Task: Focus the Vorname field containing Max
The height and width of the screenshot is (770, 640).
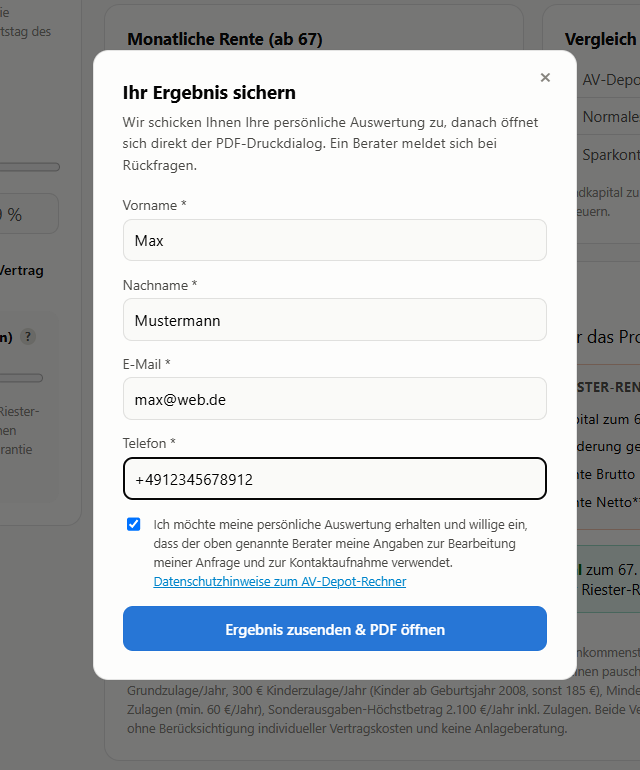Action: pyautogui.click(x=334, y=240)
